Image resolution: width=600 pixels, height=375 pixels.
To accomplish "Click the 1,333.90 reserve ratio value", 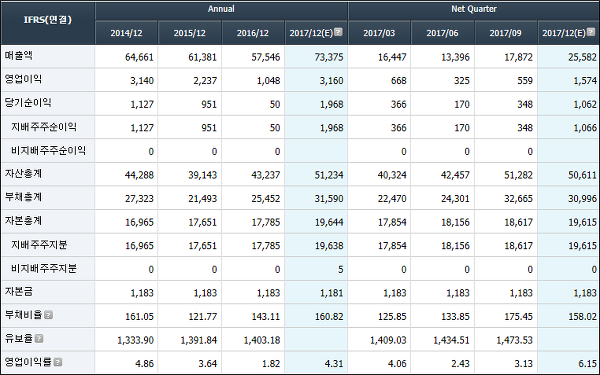I will (x=135, y=340).
